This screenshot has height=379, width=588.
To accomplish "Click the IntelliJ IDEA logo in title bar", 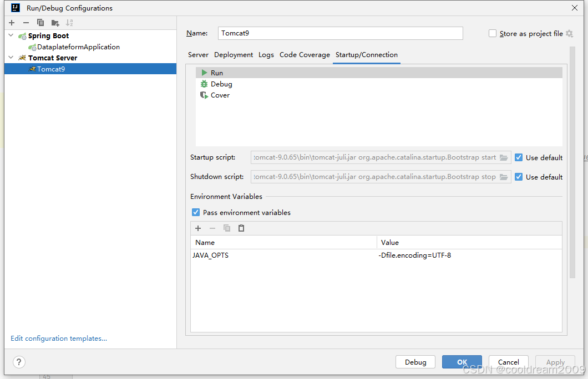I will coord(16,8).
